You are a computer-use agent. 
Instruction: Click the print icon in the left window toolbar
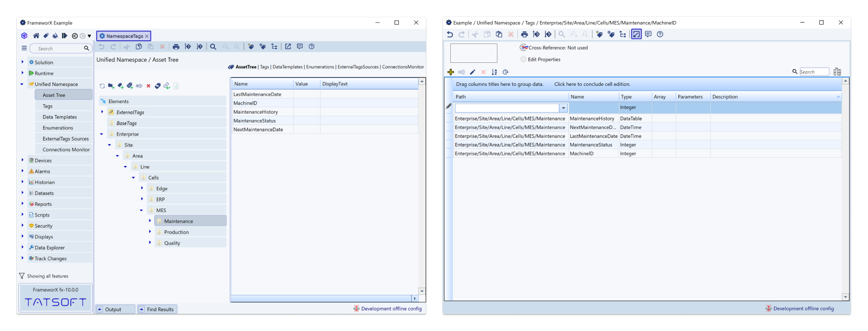[x=176, y=47]
